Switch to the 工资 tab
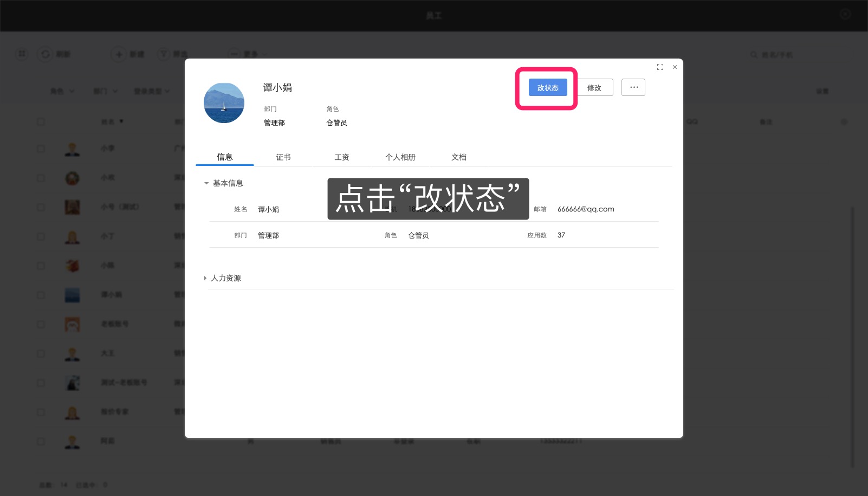This screenshot has height=496, width=868. [342, 157]
